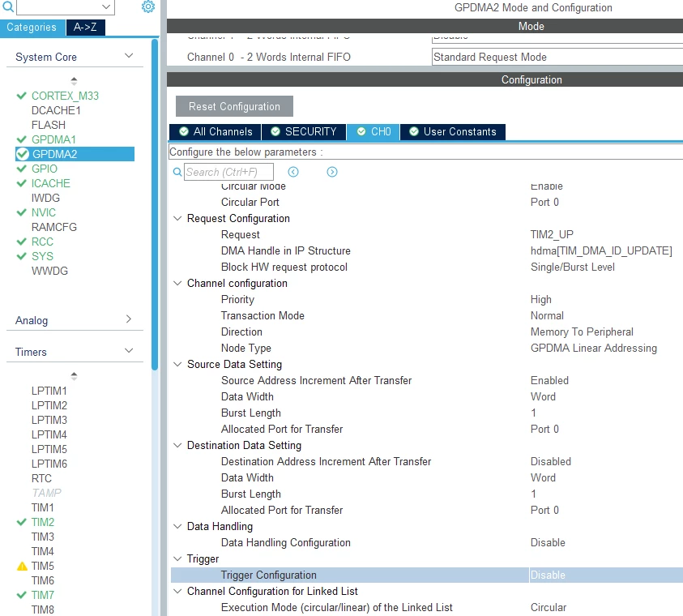Select ICACHE in System Core
Screen dimensions: 683x616
click(x=50, y=183)
